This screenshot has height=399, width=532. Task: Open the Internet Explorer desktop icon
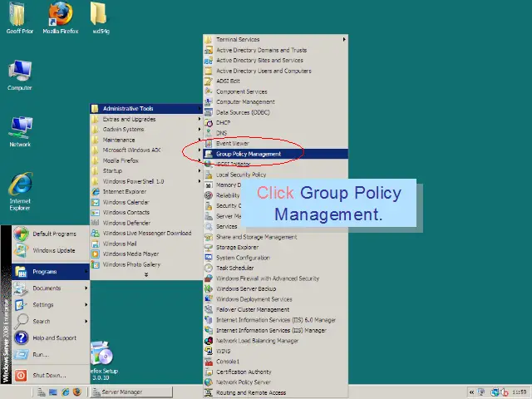[20, 188]
